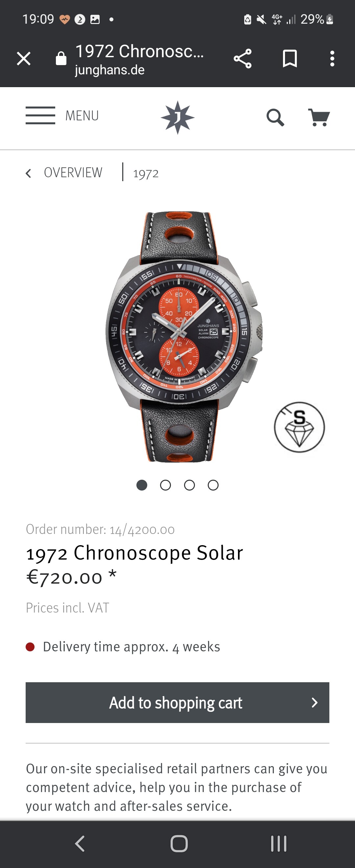This screenshot has height=868, width=355.
Task: Close the browser tab with X
Action: click(24, 59)
